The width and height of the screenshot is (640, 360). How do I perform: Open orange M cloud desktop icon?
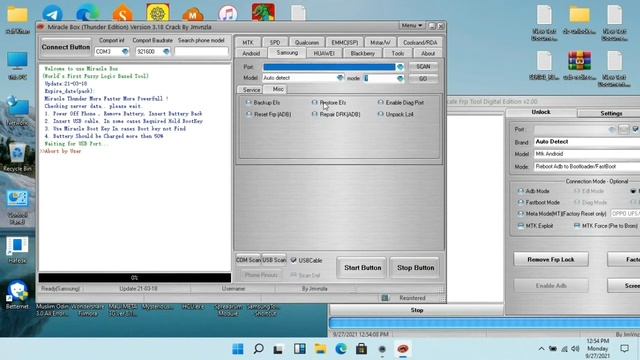193,14
